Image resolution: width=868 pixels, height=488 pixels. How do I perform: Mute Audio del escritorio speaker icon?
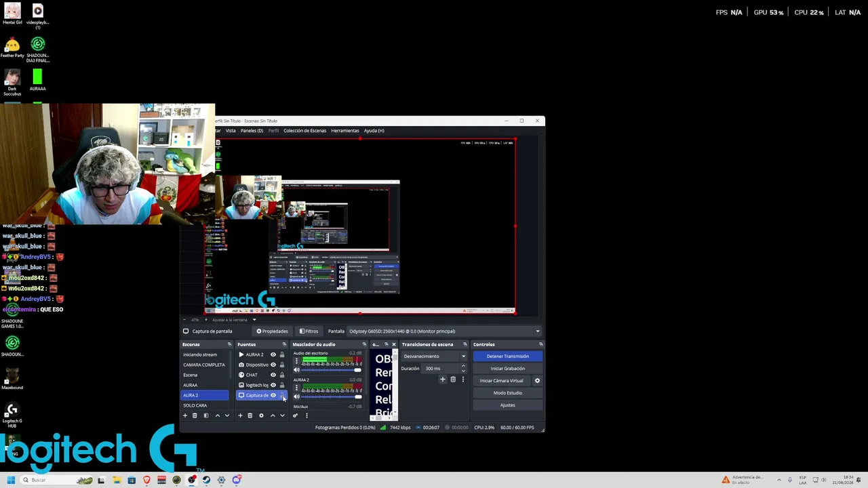click(296, 370)
